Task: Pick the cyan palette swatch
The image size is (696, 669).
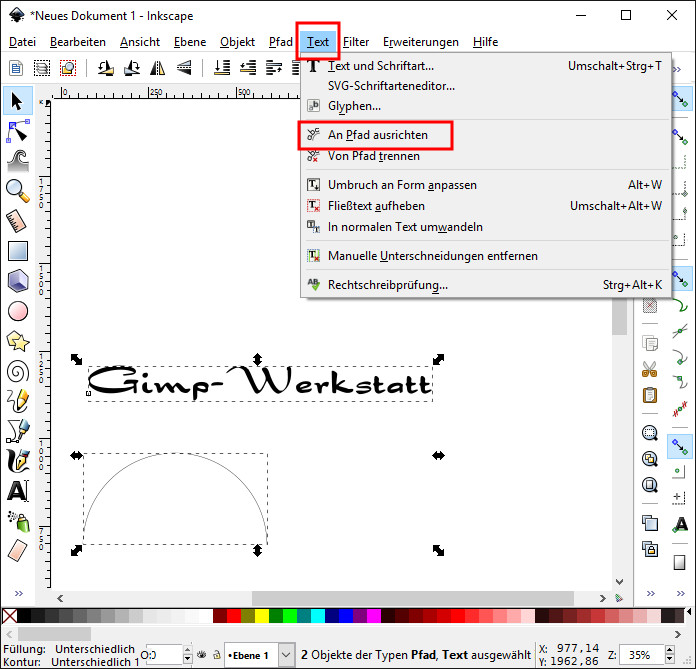Action: coord(318,616)
